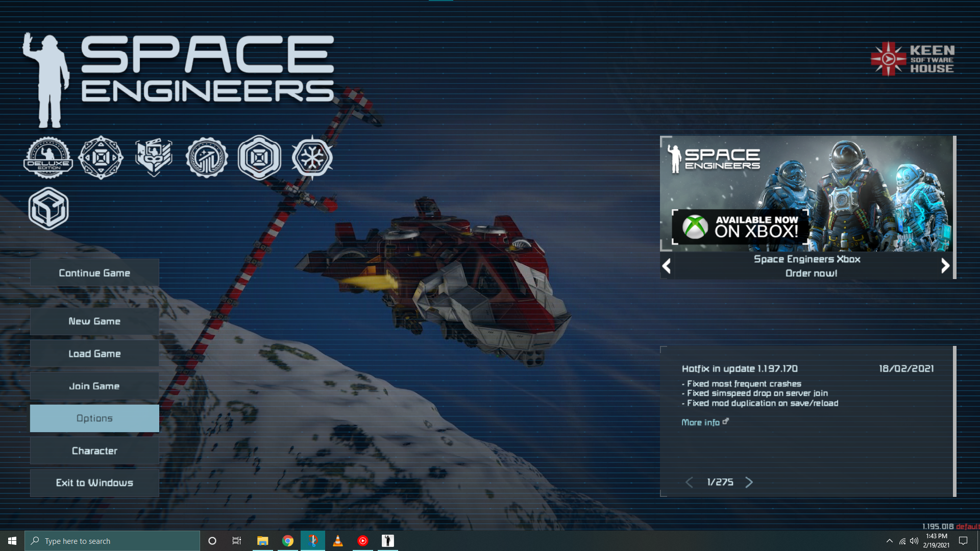Select Continue Game from main menu
Viewport: 980px width, 551px height.
tap(94, 273)
